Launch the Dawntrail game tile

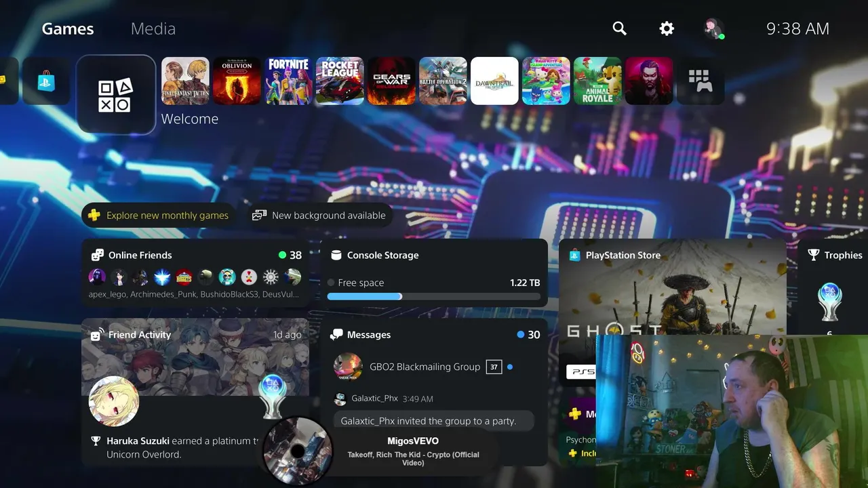(494, 81)
